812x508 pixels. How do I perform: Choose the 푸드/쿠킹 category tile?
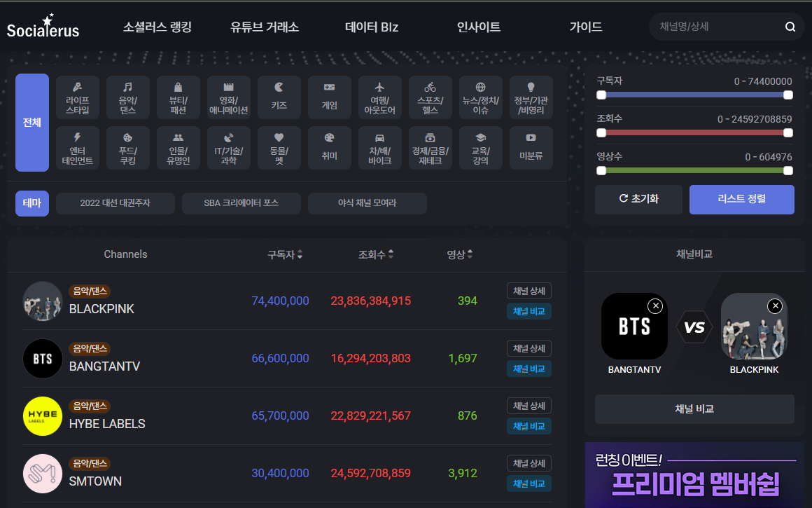[128, 148]
